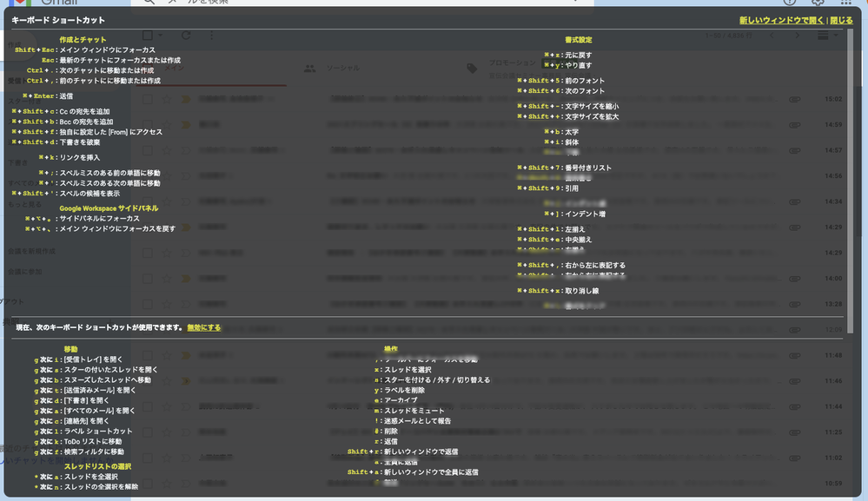
Task: Click the attachment paperclip on the 14:34 email
Action: click(x=795, y=201)
